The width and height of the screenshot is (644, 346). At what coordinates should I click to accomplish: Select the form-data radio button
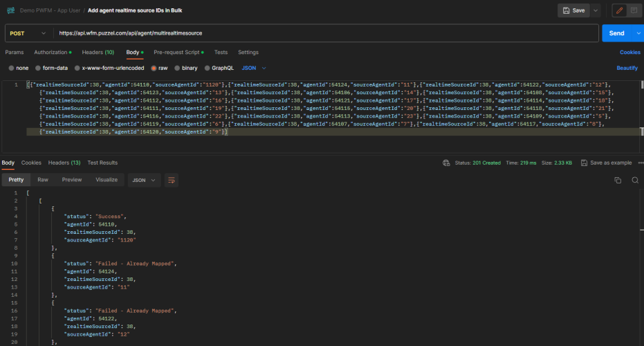(x=39, y=68)
